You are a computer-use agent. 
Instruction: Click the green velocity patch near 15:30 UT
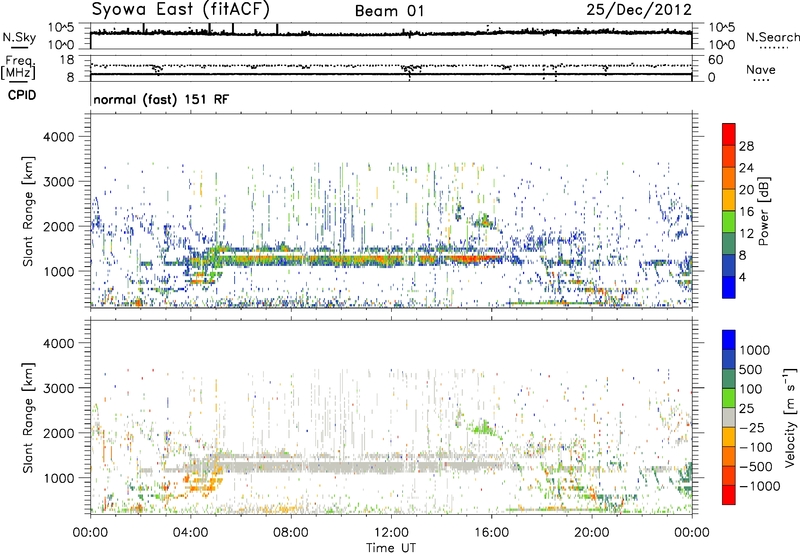(484, 426)
